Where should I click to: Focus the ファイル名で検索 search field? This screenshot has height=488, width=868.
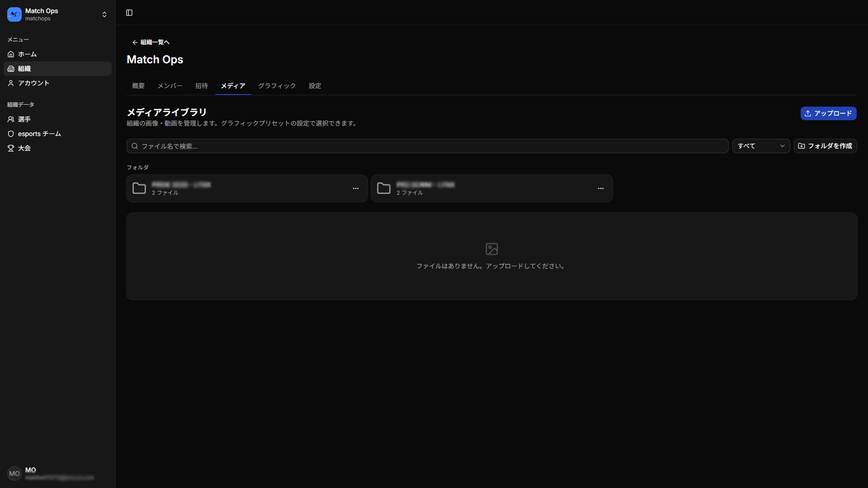[x=427, y=146]
